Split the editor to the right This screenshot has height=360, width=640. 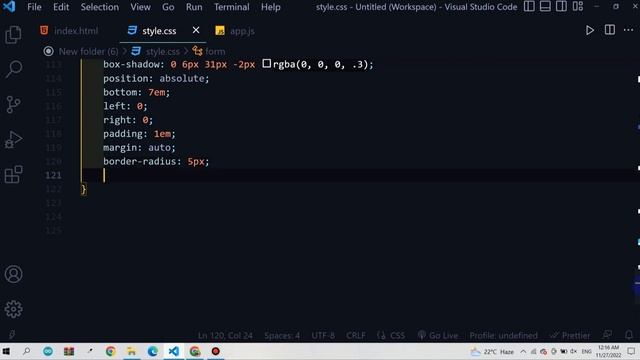tap(609, 30)
